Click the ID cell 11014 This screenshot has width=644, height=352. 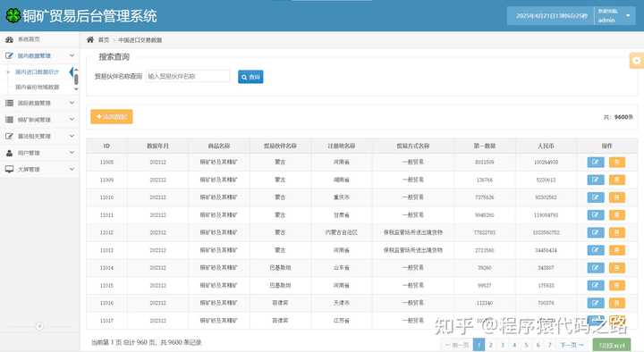tap(106, 268)
